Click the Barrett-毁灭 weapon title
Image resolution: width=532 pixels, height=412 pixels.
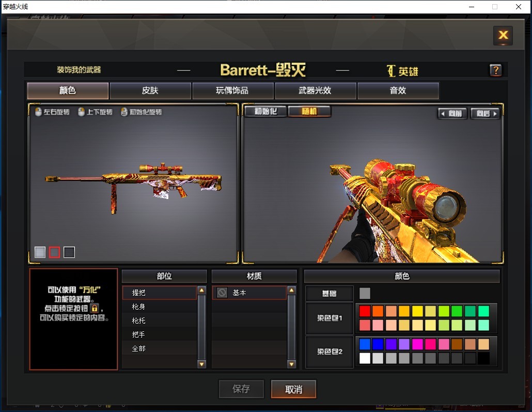click(263, 70)
